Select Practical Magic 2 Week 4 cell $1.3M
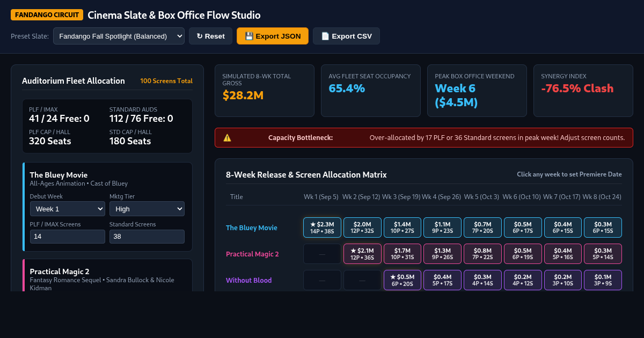 coord(442,254)
